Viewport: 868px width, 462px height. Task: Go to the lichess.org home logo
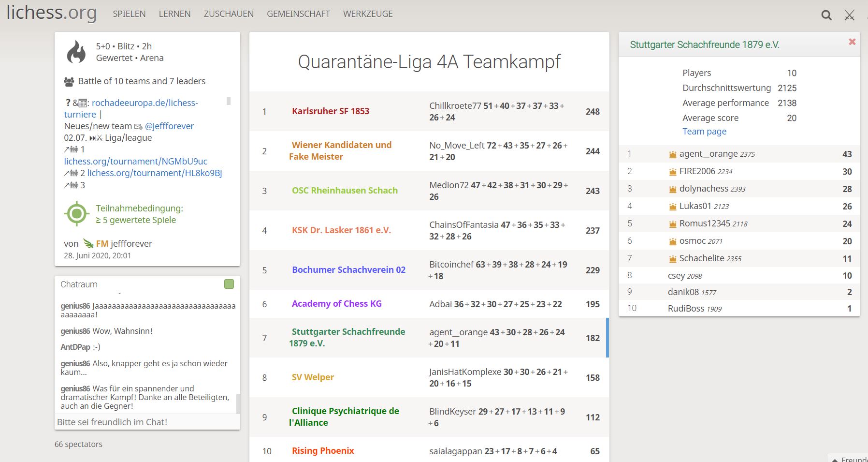tap(51, 13)
